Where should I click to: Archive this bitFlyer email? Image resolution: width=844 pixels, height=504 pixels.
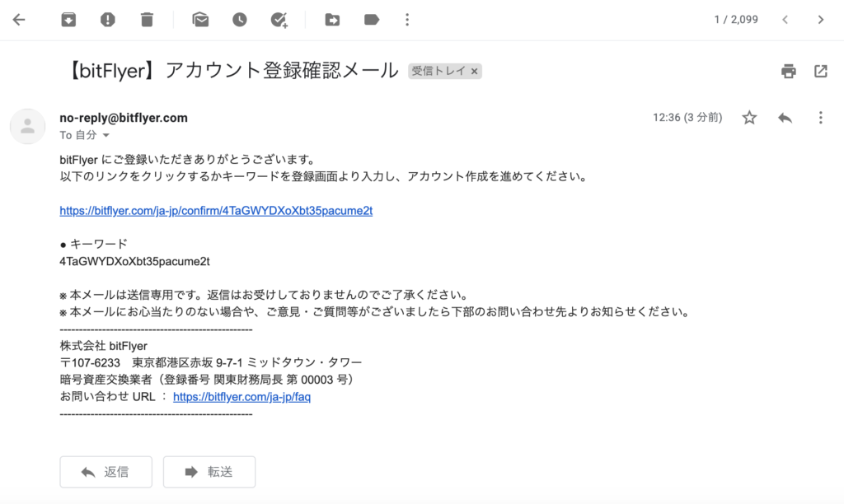pyautogui.click(x=68, y=20)
